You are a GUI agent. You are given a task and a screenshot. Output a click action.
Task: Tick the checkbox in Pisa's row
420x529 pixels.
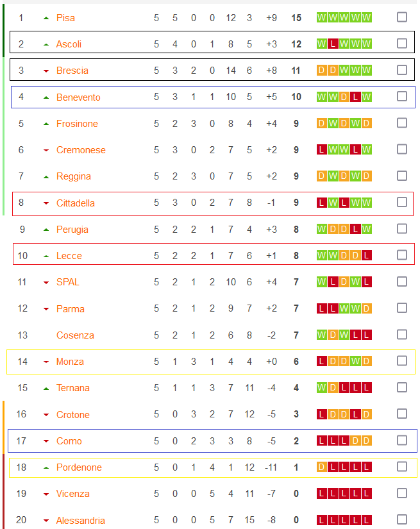pyautogui.click(x=402, y=17)
